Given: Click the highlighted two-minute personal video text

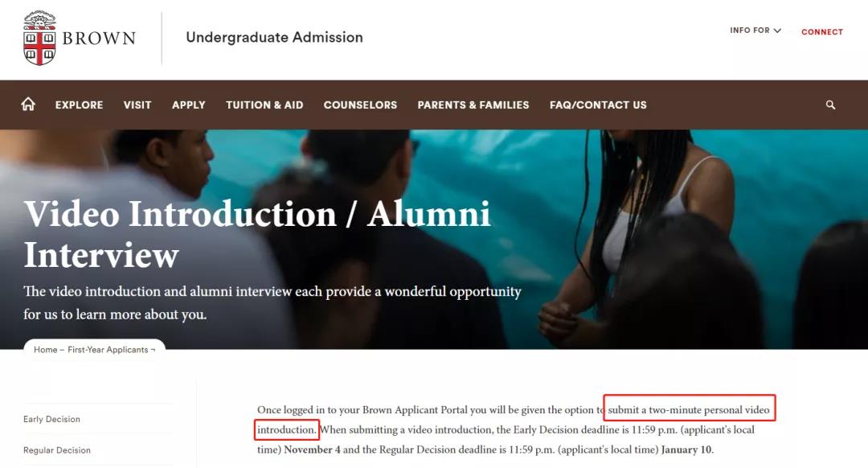Looking at the screenshot, I should pos(689,409).
